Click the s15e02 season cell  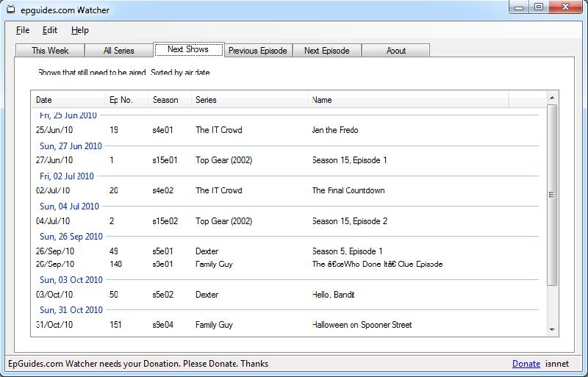[165, 221]
